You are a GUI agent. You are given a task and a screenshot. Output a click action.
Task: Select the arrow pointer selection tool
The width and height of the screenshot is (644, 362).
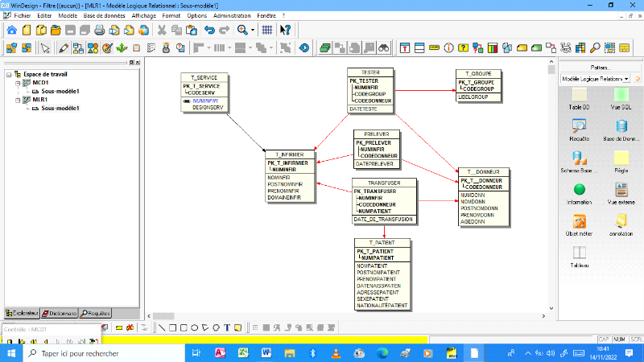tap(46, 48)
